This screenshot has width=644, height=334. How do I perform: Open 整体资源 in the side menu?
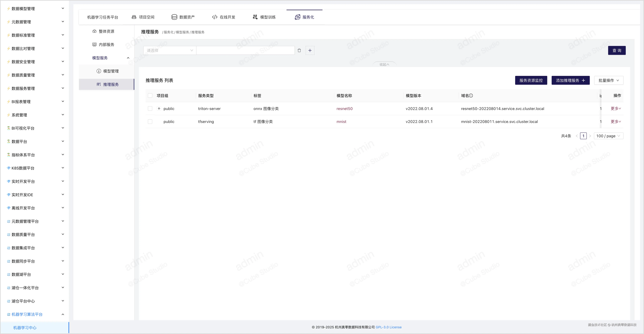click(106, 31)
